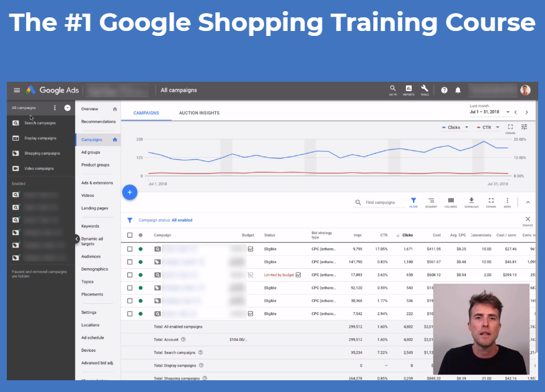Open the Tools wrench icon
Viewport: 545px width, 392px height.
click(425, 90)
